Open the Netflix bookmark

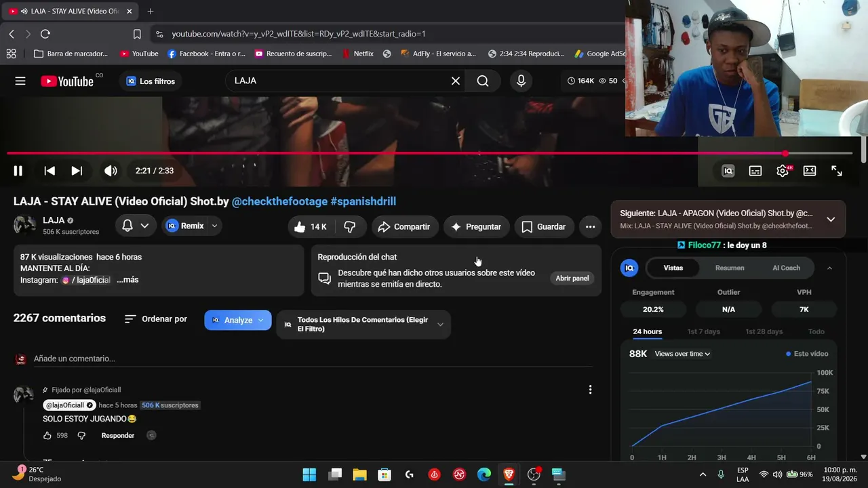coord(358,54)
